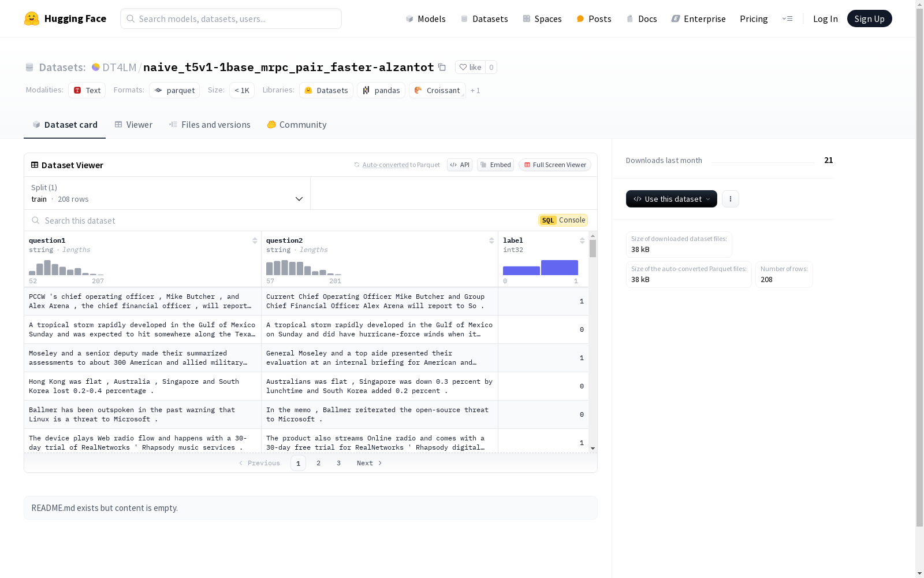Open Posts in top navigation
924x578 pixels.
point(594,18)
